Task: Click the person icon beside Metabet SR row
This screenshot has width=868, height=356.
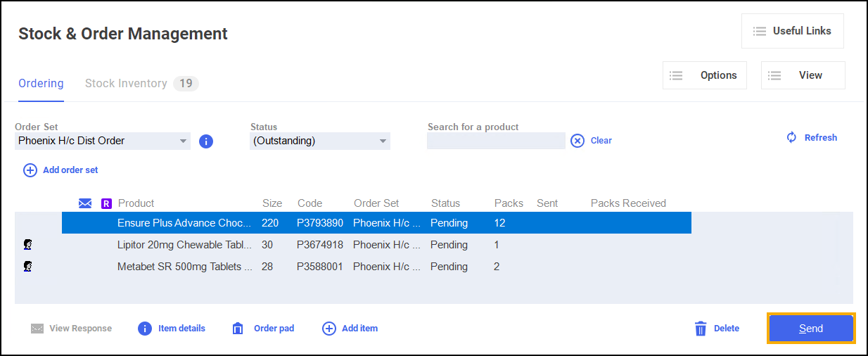Action: click(28, 267)
